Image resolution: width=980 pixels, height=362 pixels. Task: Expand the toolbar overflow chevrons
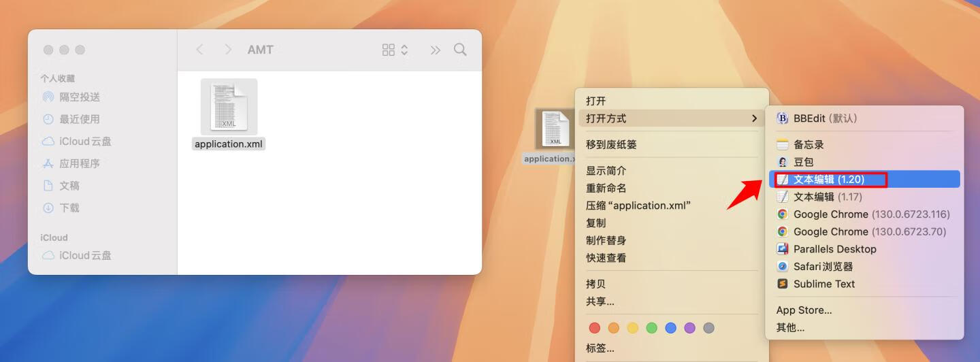(435, 50)
